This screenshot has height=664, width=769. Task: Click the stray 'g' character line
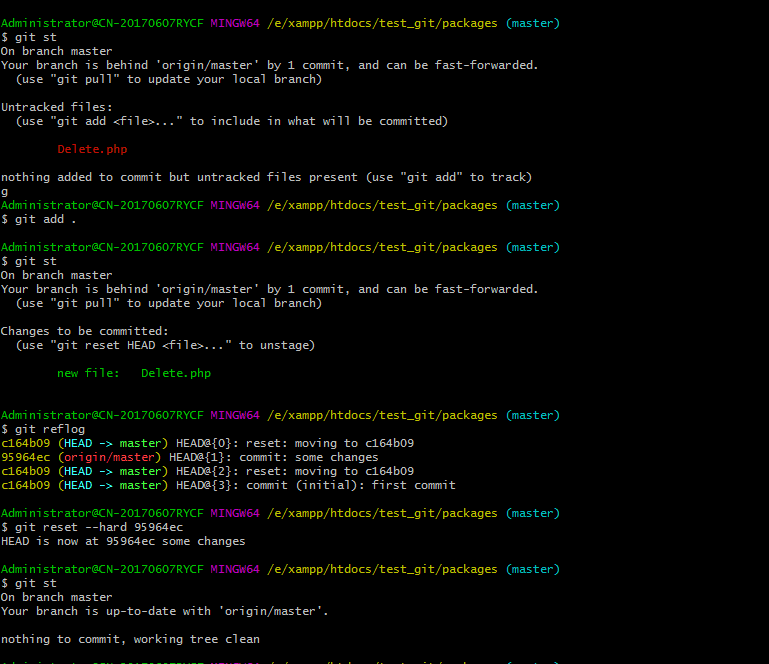tap(4, 192)
